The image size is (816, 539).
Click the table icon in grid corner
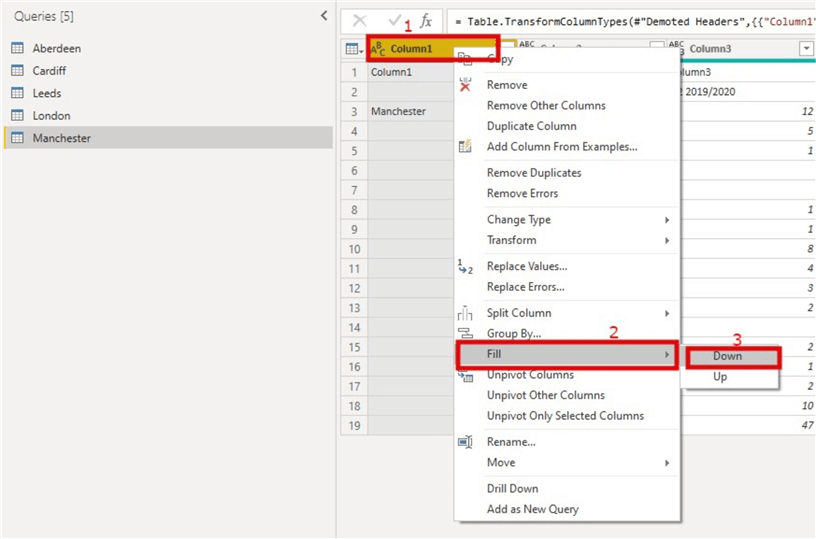(x=352, y=49)
